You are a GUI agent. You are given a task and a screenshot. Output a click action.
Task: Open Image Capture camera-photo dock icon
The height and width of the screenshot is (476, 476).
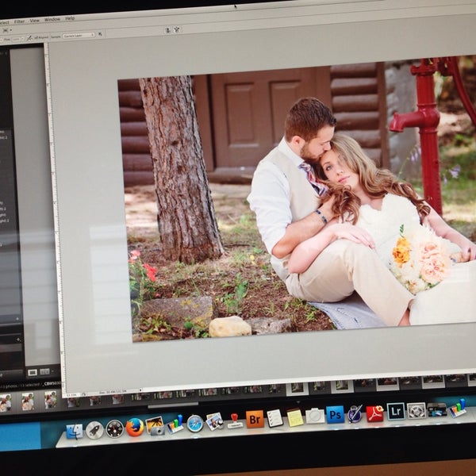(x=155, y=425)
